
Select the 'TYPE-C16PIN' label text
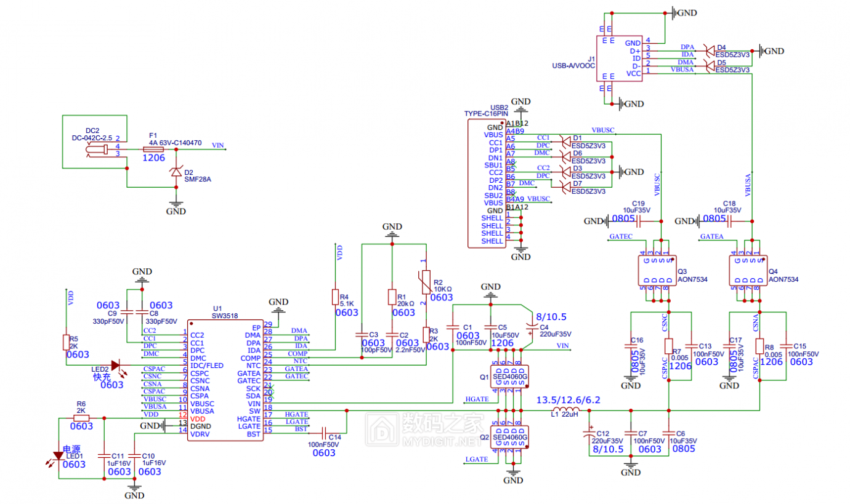(486, 114)
